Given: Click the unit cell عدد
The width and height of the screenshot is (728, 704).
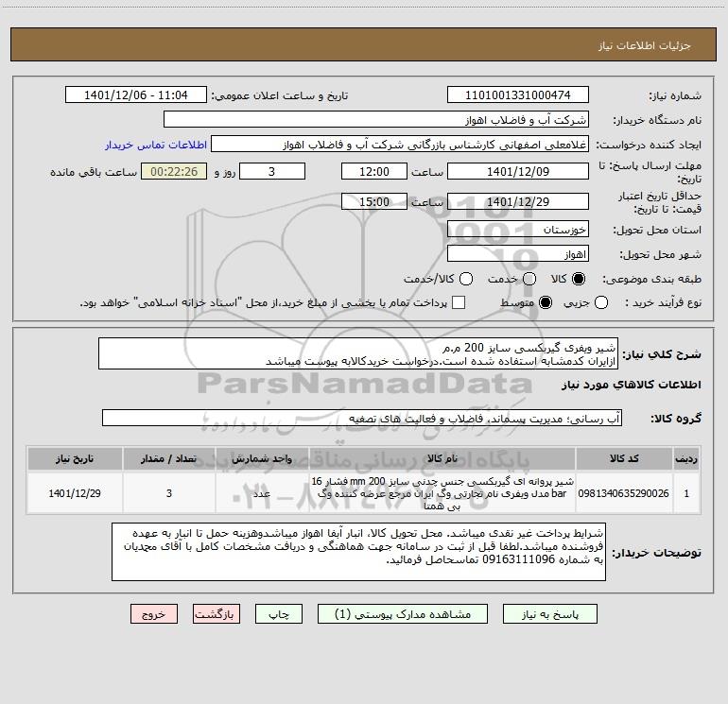Looking at the screenshot, I should (x=262, y=493).
